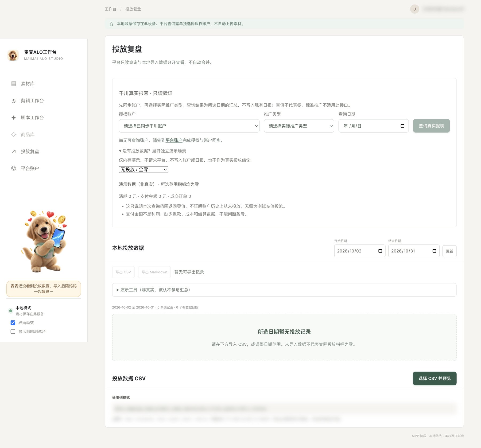This screenshot has height=448, width=481.
Task: Open the 无投放 / 全零 scenario dropdown
Action: (143, 169)
